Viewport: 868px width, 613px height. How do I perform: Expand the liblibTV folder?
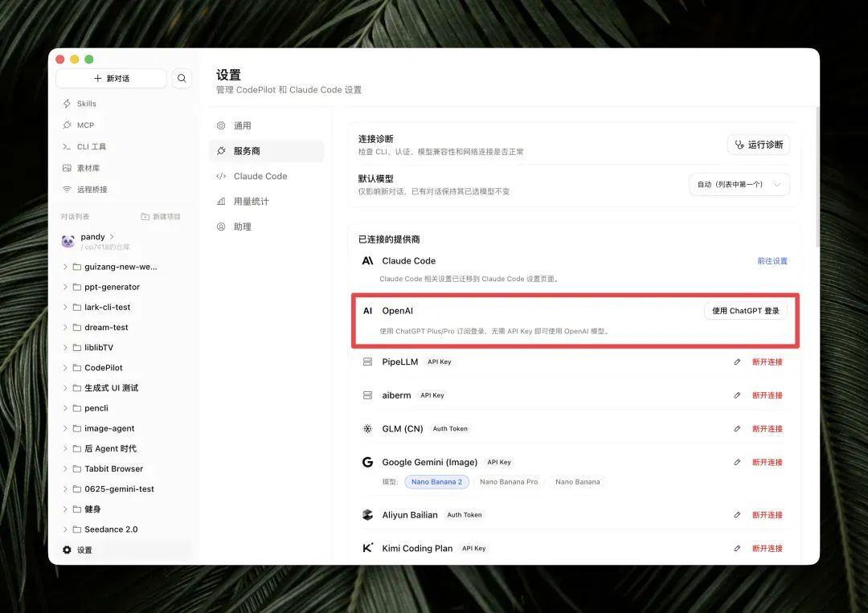(x=65, y=347)
